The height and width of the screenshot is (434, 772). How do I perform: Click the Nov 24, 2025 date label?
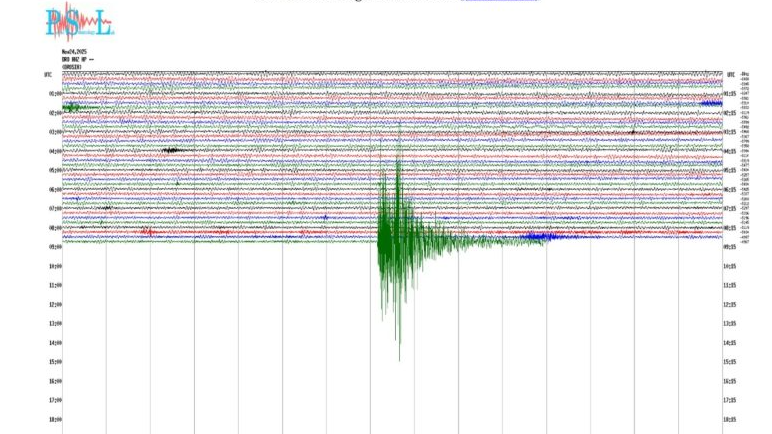75,51
